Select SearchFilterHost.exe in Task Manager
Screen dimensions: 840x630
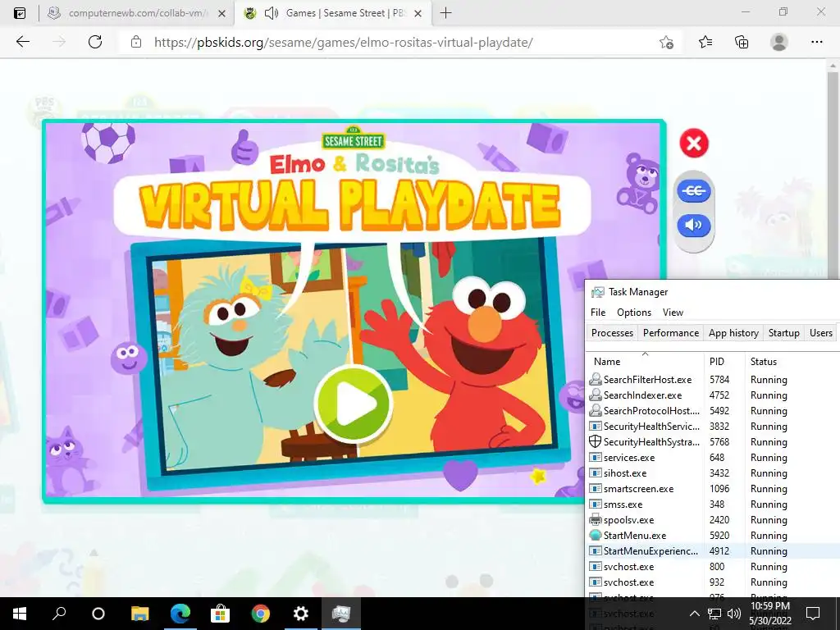coord(713,379)
